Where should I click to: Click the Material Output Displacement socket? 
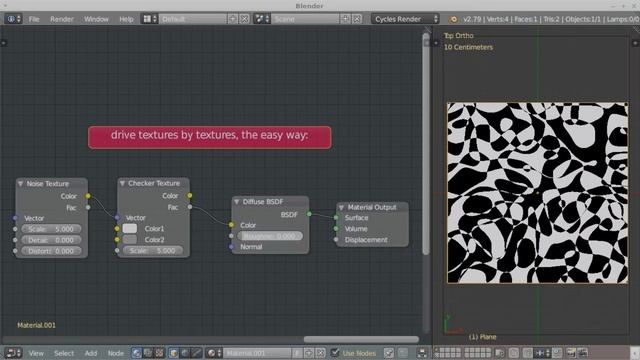point(336,240)
